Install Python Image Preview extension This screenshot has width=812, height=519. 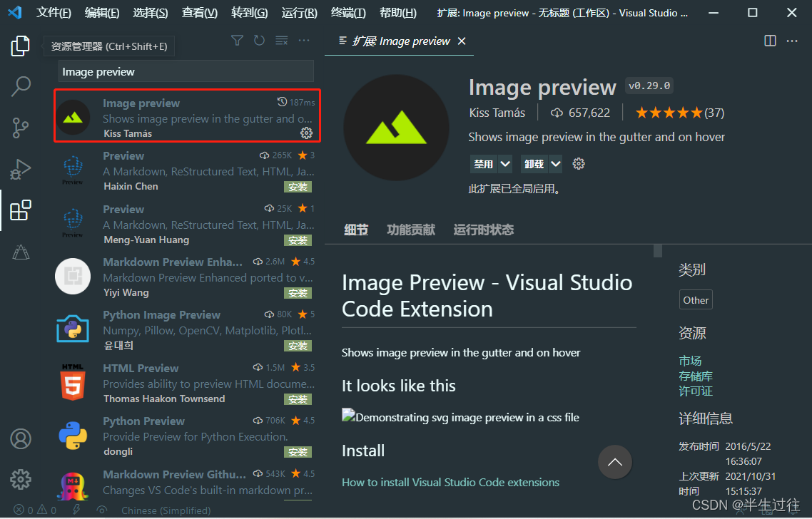coord(298,346)
